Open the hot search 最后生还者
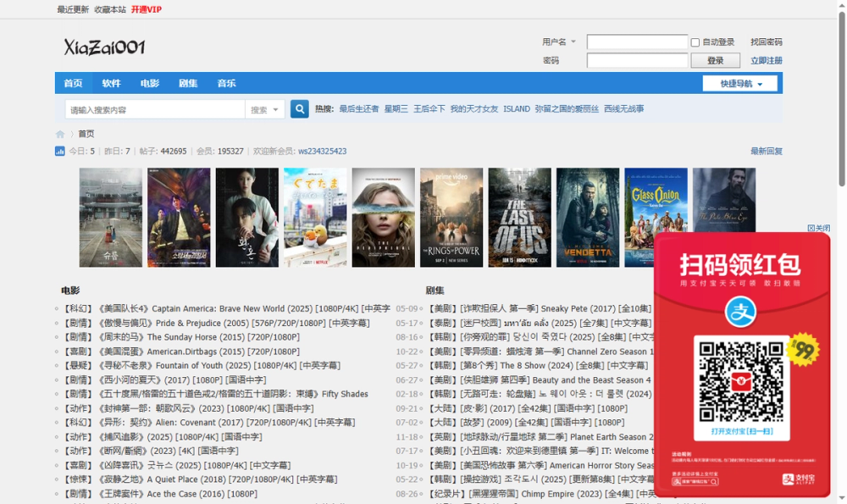The image size is (847, 504). (358, 108)
